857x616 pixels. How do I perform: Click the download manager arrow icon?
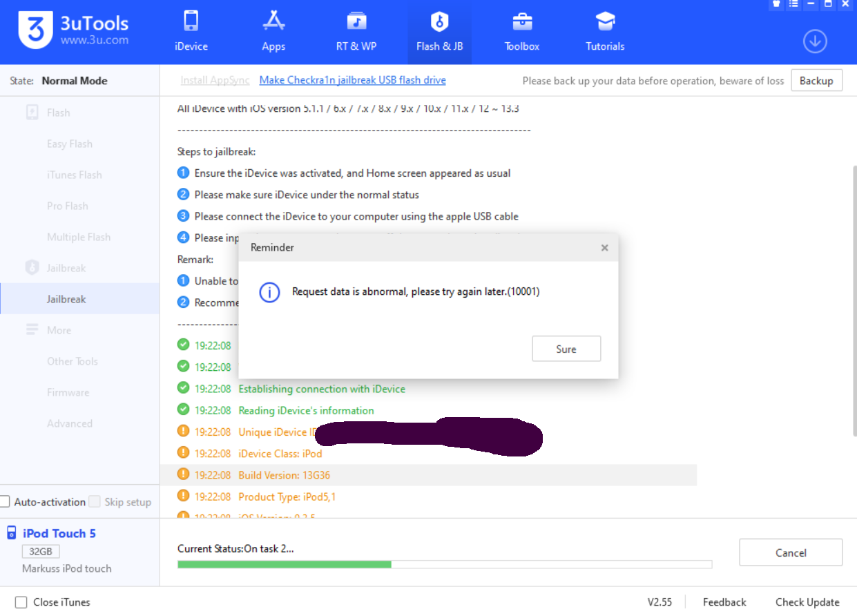pos(815,41)
